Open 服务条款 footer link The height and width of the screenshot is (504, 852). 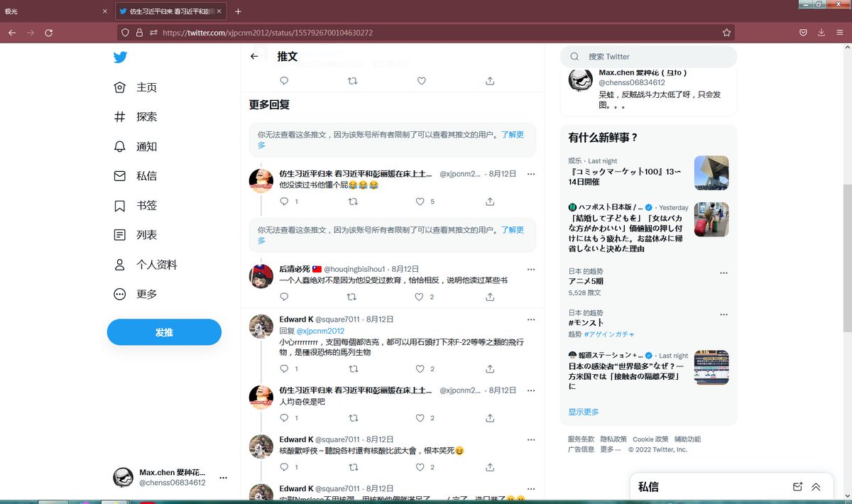point(581,439)
